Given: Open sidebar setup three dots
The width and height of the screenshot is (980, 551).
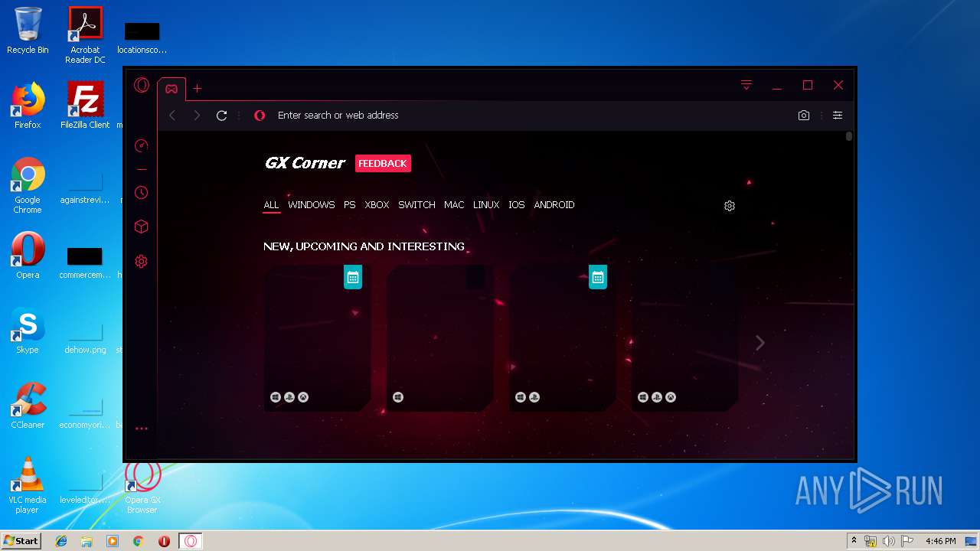Looking at the screenshot, I should (x=141, y=429).
